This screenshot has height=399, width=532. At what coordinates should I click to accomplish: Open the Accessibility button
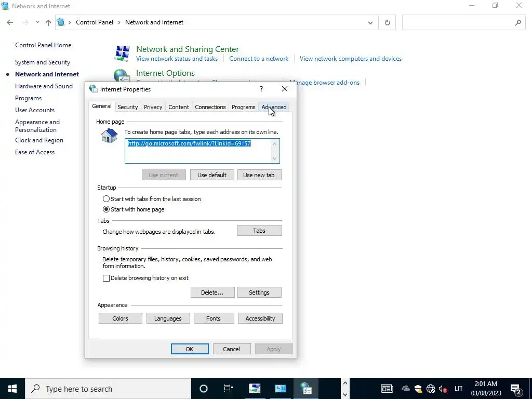pyautogui.click(x=260, y=318)
